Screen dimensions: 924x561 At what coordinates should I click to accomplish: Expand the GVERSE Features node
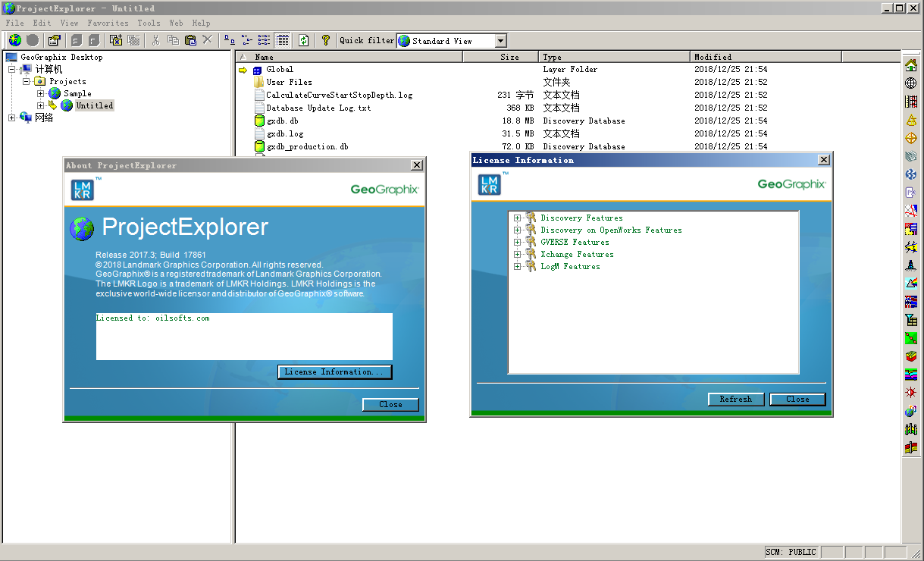[x=518, y=243]
